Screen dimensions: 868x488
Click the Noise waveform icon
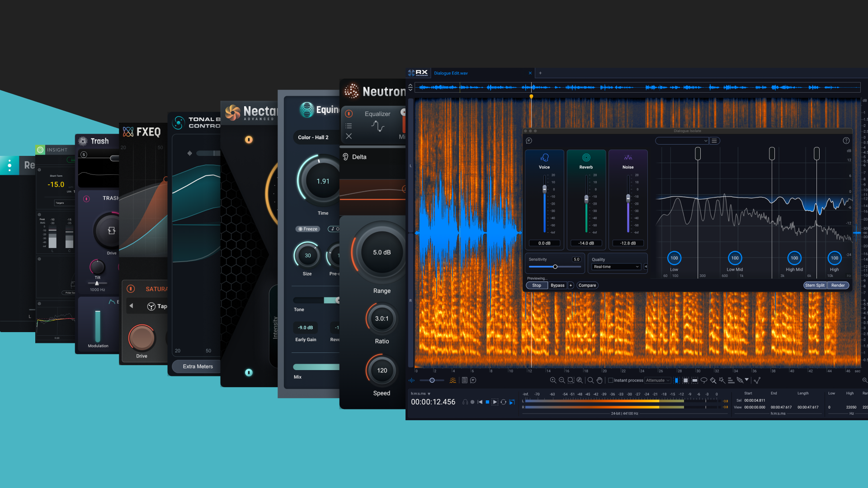point(628,158)
